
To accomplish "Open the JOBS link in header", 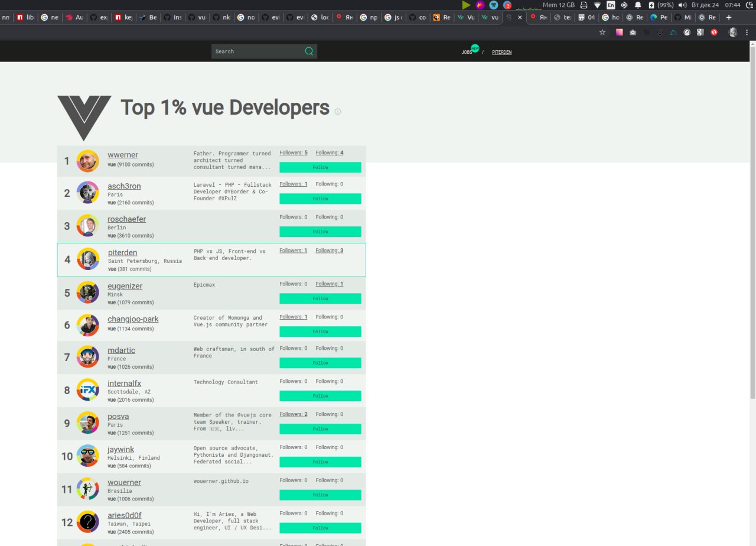I will coord(467,52).
